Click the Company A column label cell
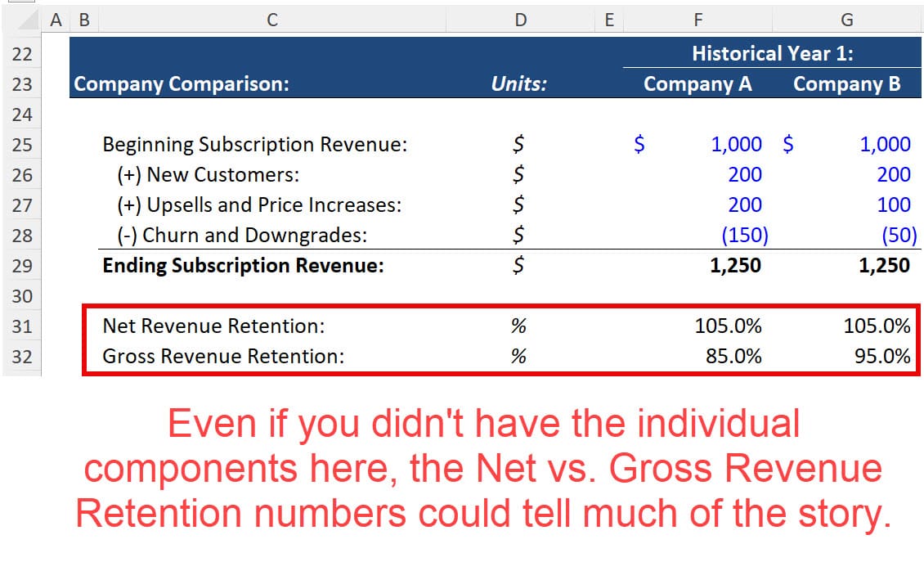Screen dimensions: 924x562 697,83
